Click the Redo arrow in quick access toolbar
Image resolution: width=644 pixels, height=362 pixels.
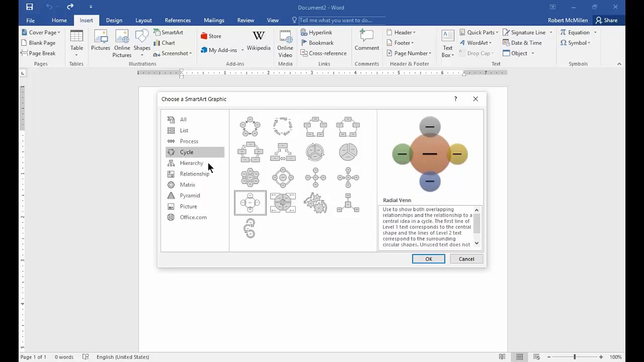click(70, 7)
